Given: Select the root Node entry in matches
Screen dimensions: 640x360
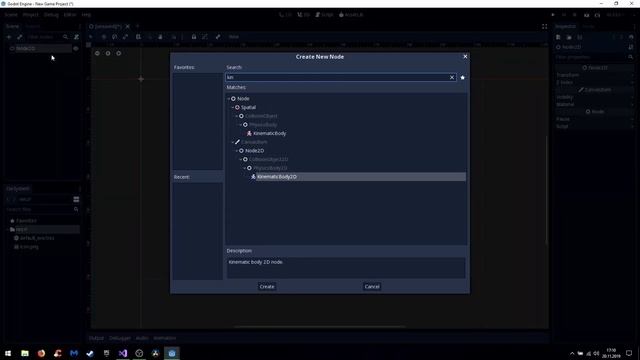Looking at the screenshot, I should [x=243, y=99].
